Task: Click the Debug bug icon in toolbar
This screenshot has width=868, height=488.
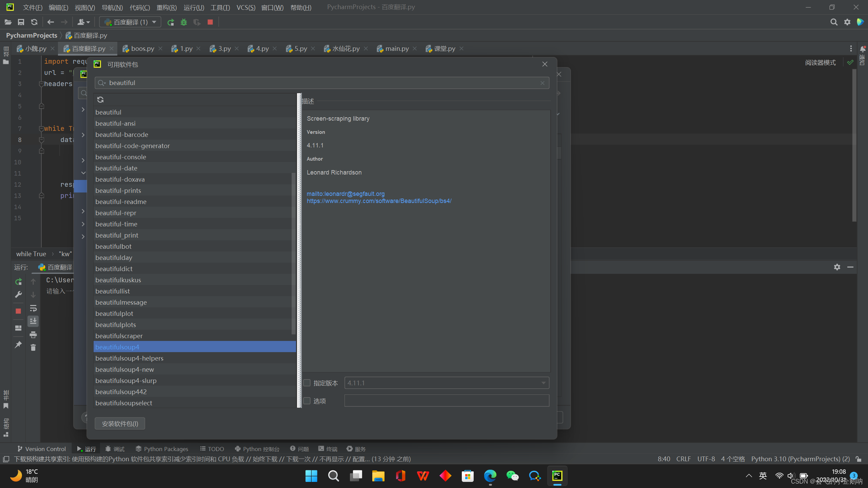Action: 184,22
